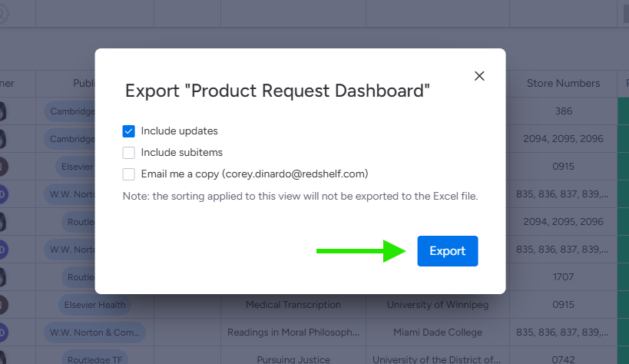Close the export dialog with the X
The width and height of the screenshot is (629, 364).
point(479,76)
